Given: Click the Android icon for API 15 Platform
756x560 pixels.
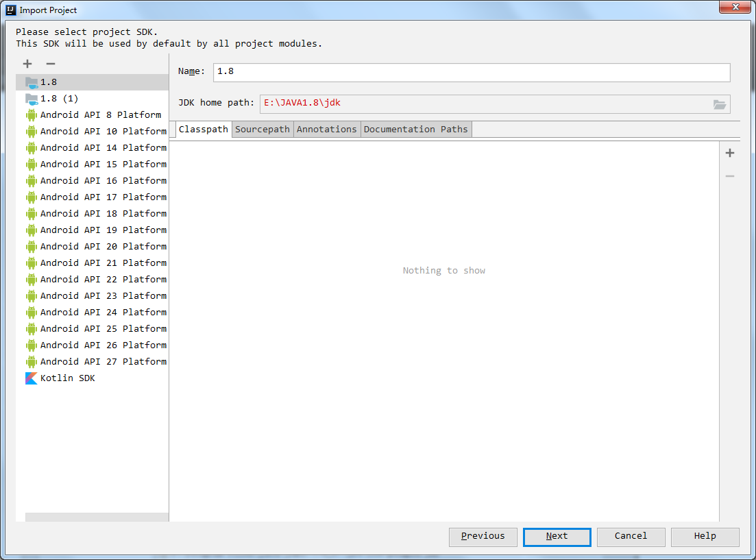Looking at the screenshot, I should 32,164.
